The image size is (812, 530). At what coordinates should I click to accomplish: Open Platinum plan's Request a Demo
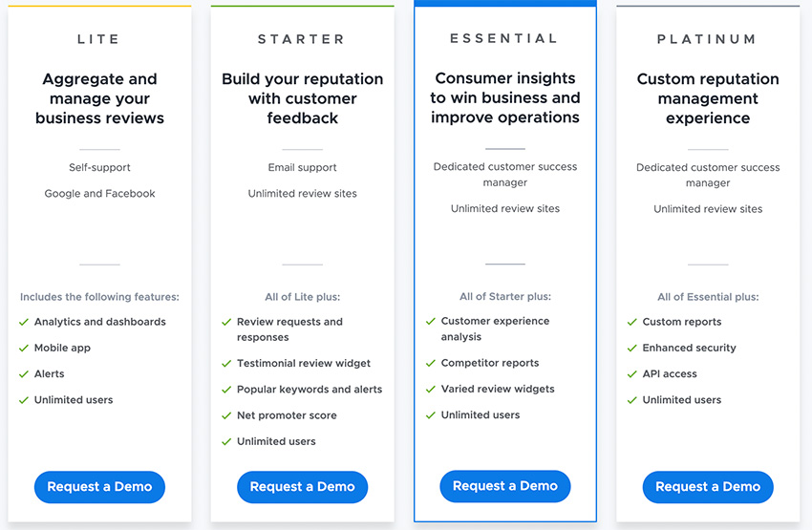click(x=708, y=486)
